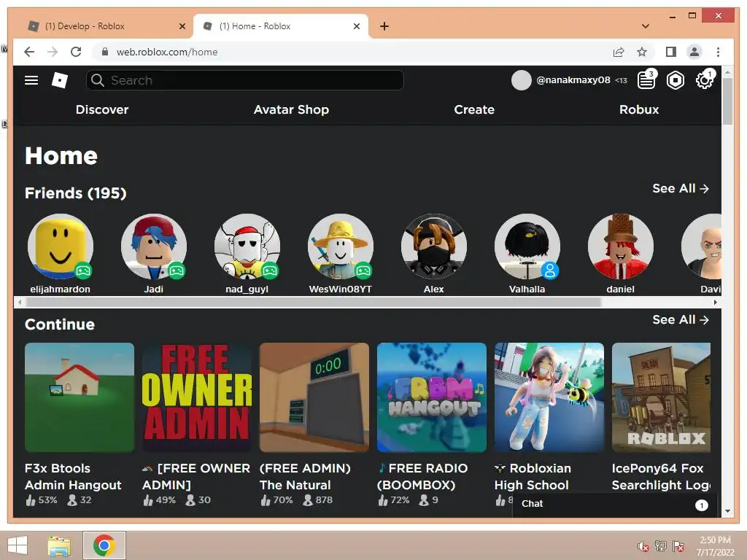Open the Windows Start button
This screenshot has height=560, width=747.
click(x=18, y=545)
